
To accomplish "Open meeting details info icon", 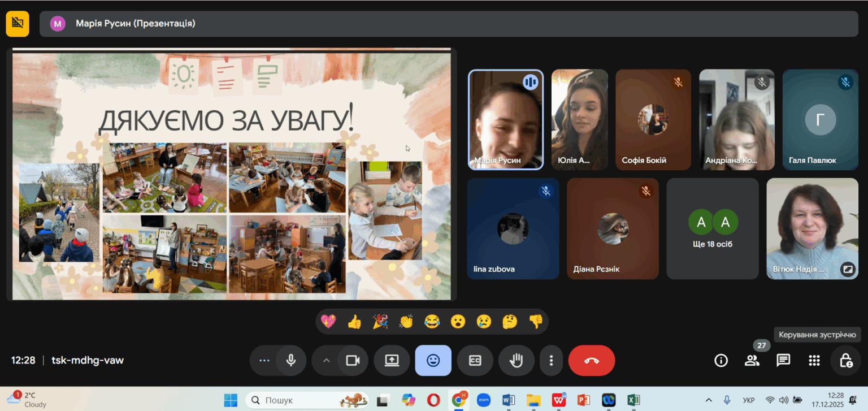I will (x=721, y=361).
